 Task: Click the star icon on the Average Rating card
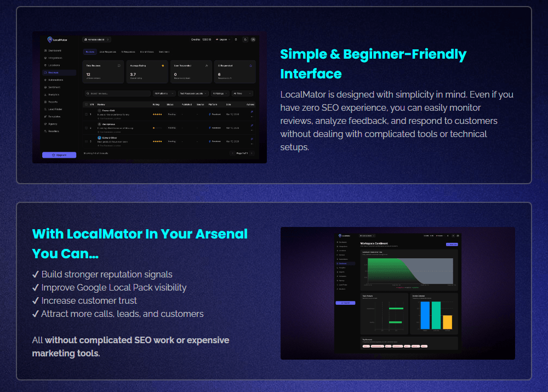pyautogui.click(x=163, y=65)
